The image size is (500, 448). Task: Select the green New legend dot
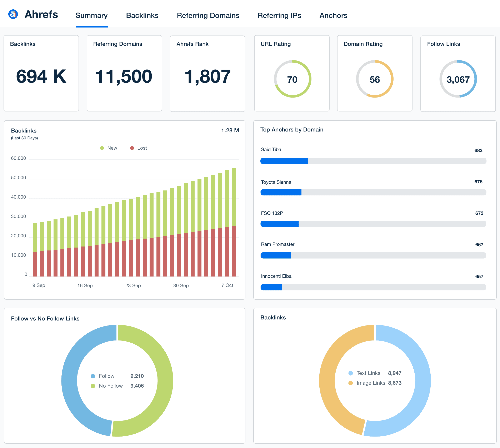point(102,148)
